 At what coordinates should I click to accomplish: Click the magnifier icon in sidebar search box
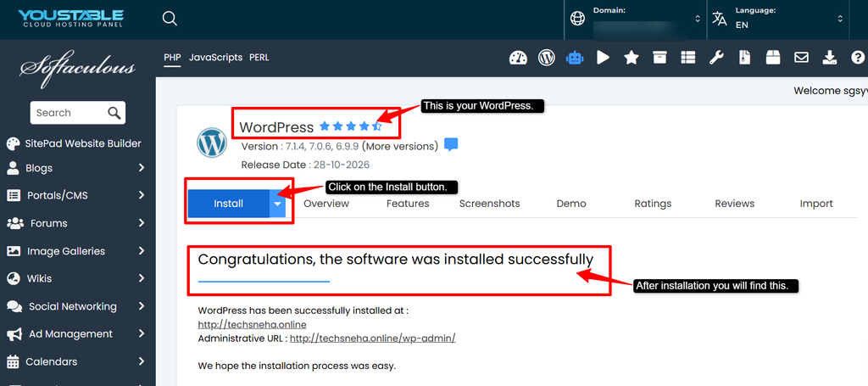[114, 113]
